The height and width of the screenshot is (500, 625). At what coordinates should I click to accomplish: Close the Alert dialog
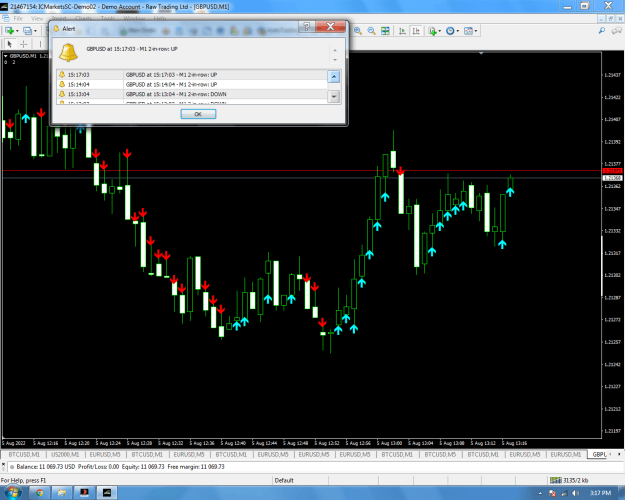pos(330,27)
